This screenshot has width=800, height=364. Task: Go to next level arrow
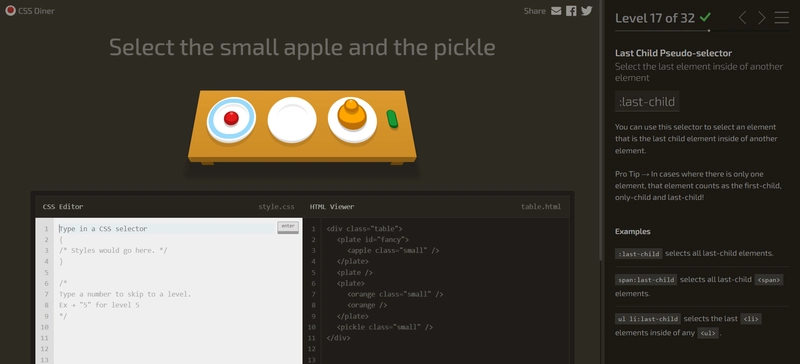761,18
